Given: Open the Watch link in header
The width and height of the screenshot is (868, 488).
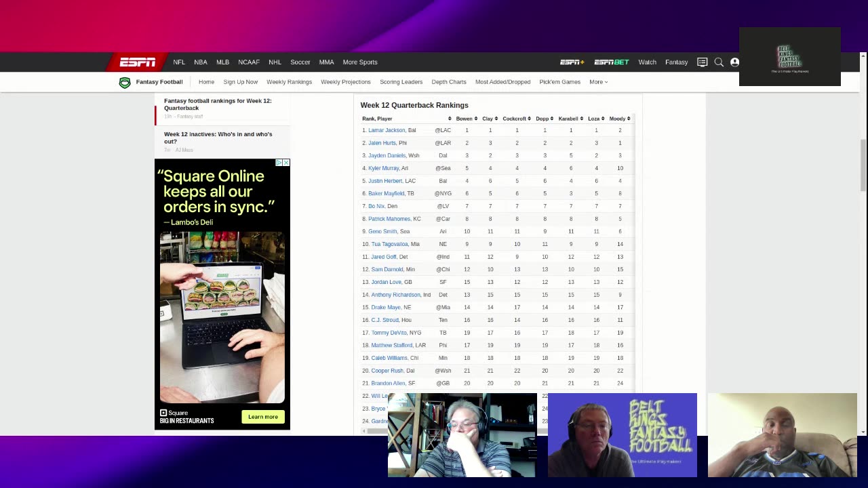Looking at the screenshot, I should pyautogui.click(x=647, y=62).
